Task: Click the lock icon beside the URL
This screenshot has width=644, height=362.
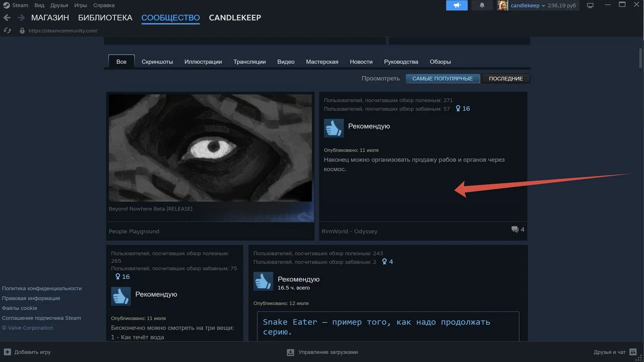Action: (22, 31)
